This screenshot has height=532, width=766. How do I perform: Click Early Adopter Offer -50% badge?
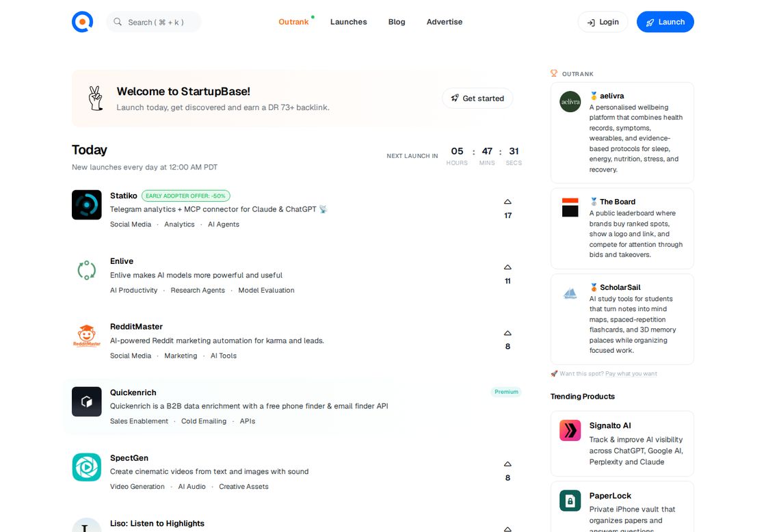185,196
